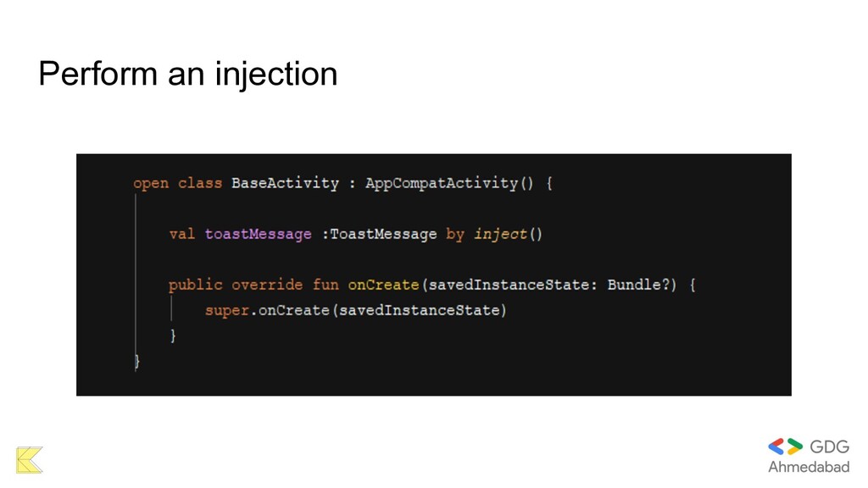Click AppCompatActivity() in the class declaration
This screenshot has width=868, height=488.
point(449,183)
